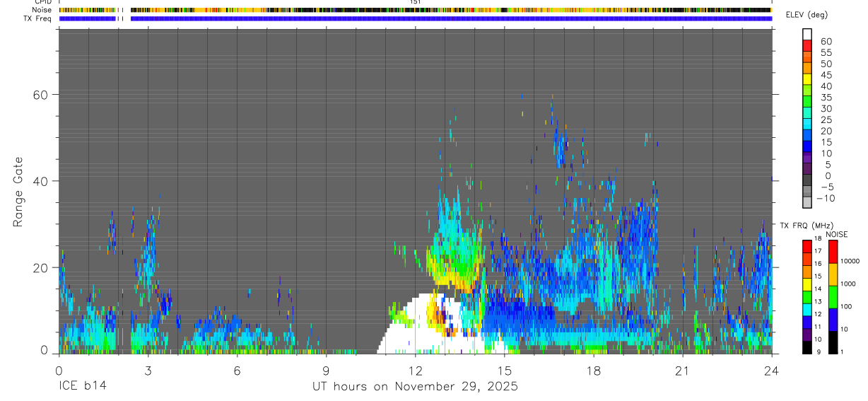The height and width of the screenshot is (401, 868).
Task: Click the 'ICE b14' radar beam label
Action: [x=83, y=386]
